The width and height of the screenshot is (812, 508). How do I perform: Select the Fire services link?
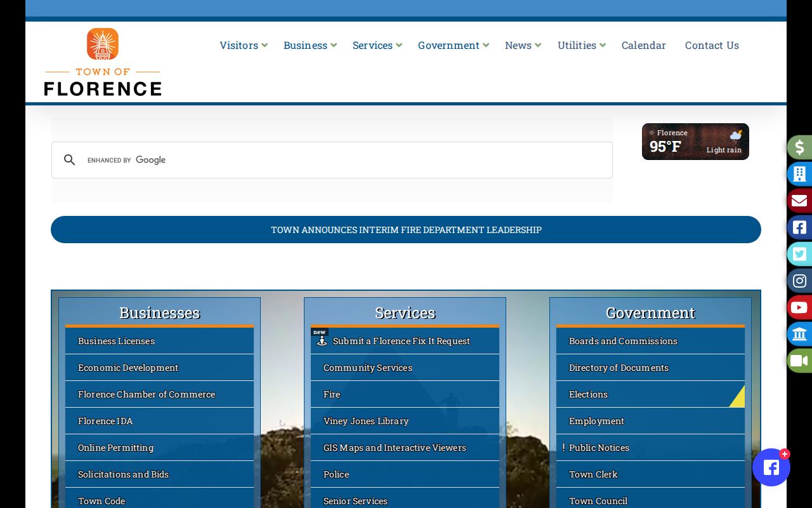pyautogui.click(x=405, y=394)
